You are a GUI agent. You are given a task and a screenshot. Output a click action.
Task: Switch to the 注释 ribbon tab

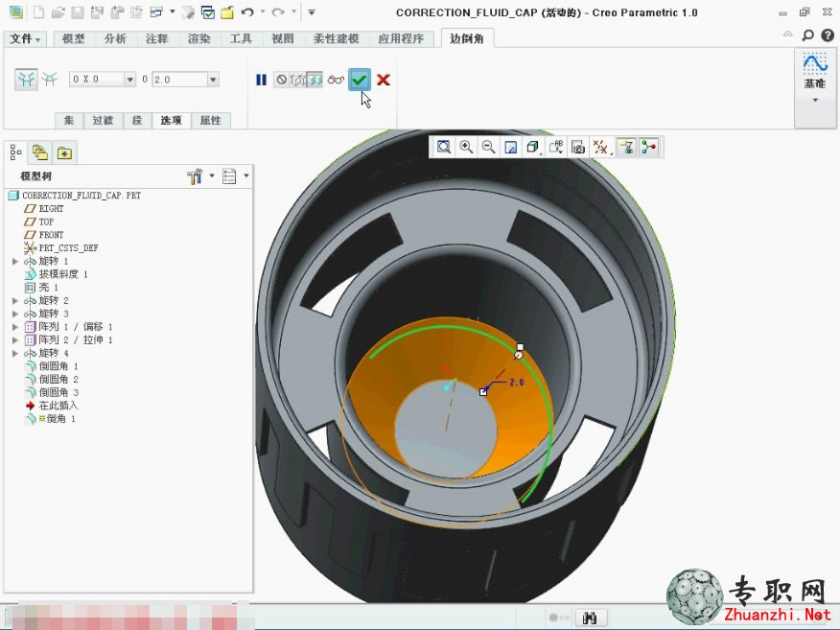157,38
